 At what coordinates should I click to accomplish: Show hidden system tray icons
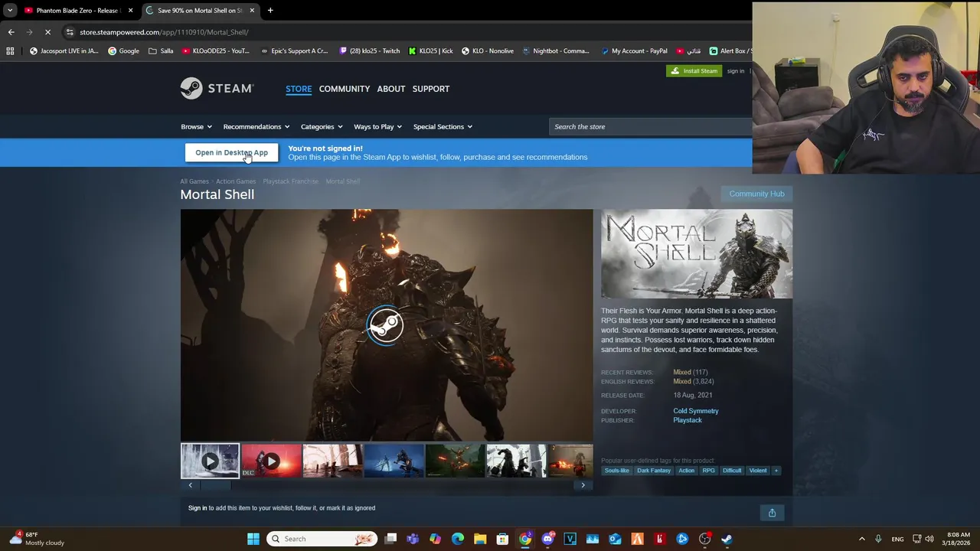click(861, 539)
